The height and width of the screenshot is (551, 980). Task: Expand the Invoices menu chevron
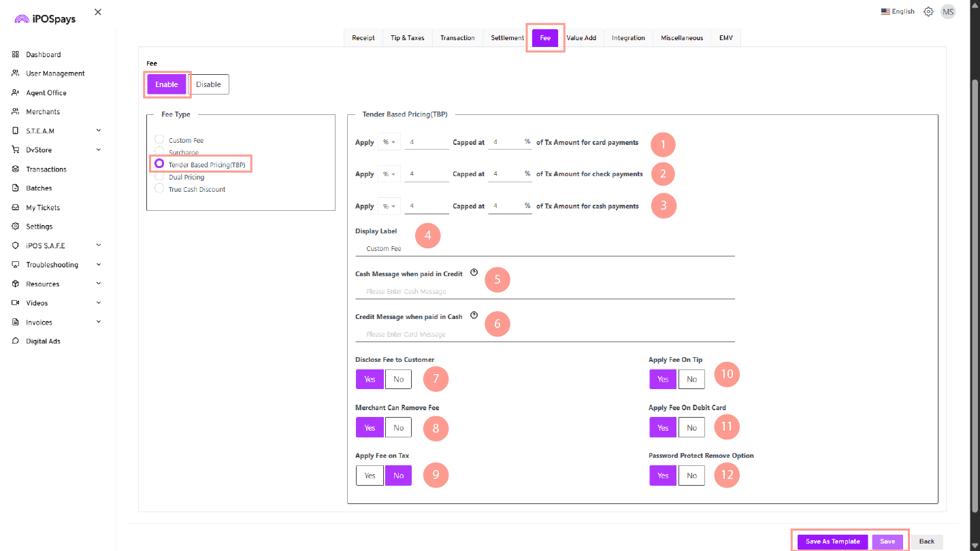(99, 322)
